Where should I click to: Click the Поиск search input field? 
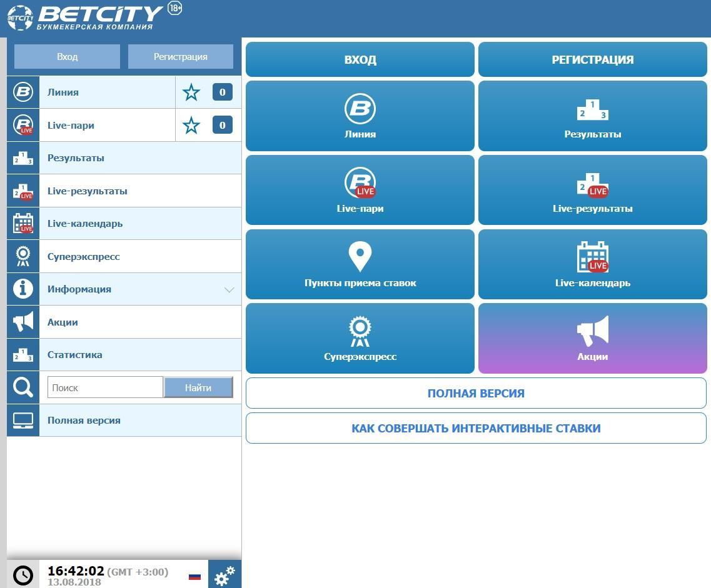[x=105, y=387]
